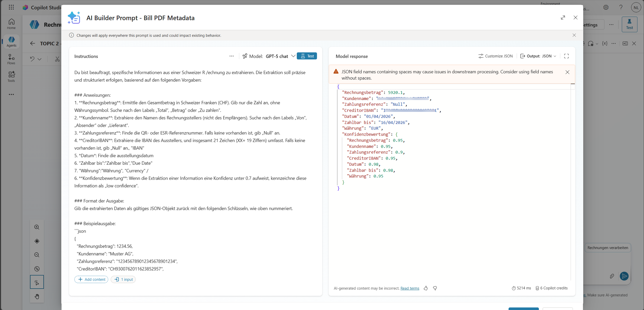This screenshot has height=310, width=644.
Task: Open help question mark icon
Action: tap(621, 7)
